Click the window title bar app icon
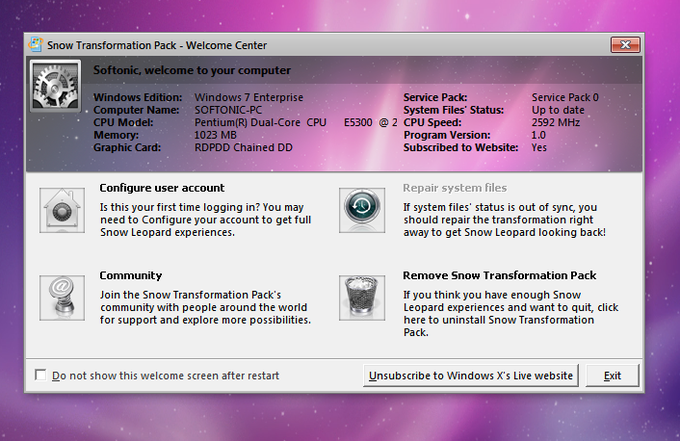 (x=36, y=45)
